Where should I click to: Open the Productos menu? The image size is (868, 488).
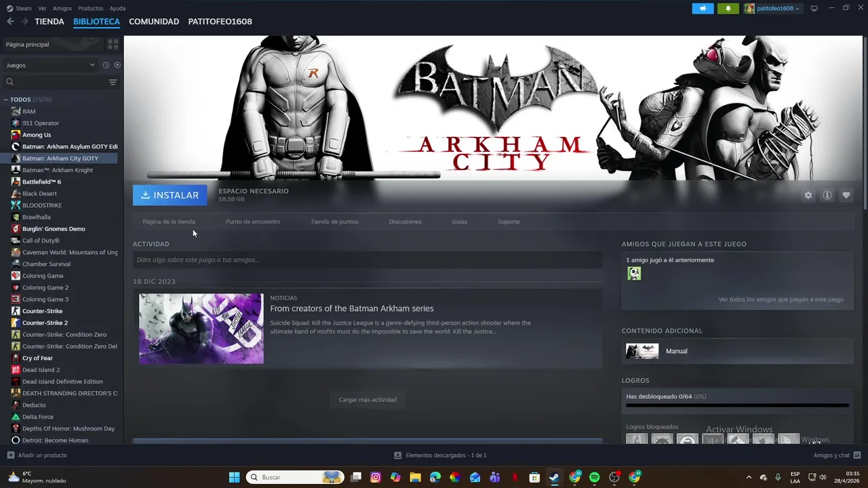point(91,8)
